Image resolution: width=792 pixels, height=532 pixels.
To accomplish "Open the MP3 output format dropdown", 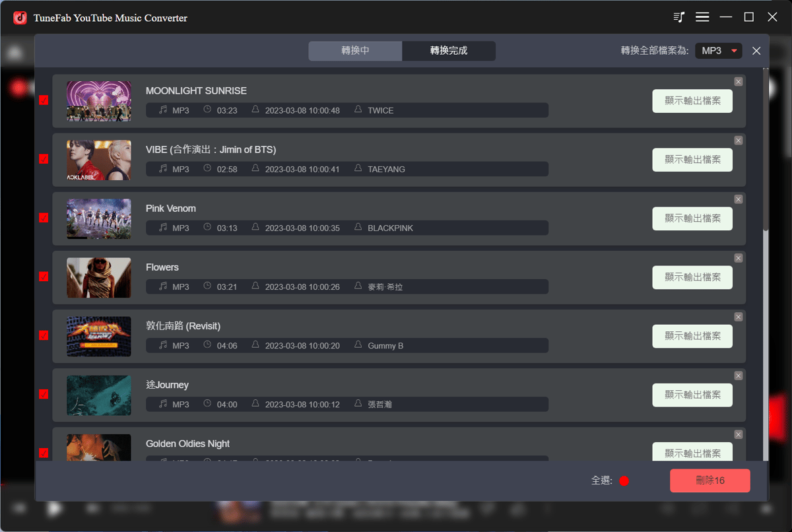I will (x=719, y=50).
